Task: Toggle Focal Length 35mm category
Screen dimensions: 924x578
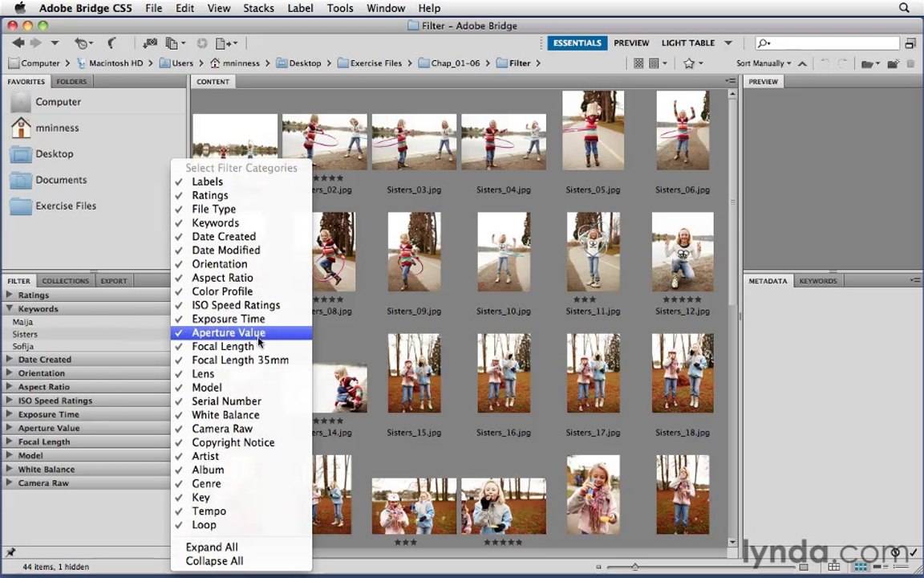Action: coord(241,360)
